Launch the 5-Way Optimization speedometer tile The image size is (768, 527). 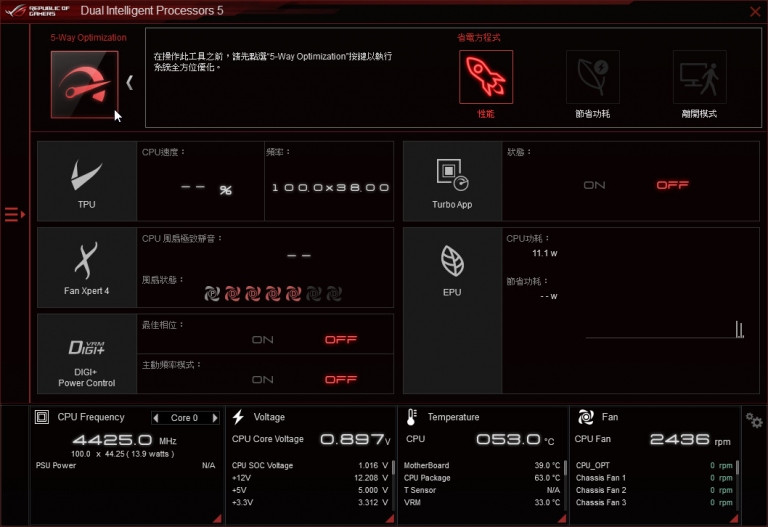(x=85, y=85)
